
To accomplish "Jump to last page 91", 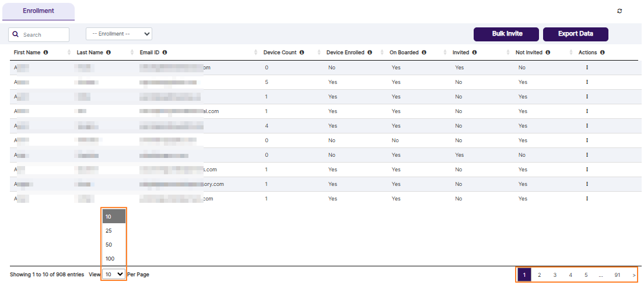I will click(x=617, y=275).
